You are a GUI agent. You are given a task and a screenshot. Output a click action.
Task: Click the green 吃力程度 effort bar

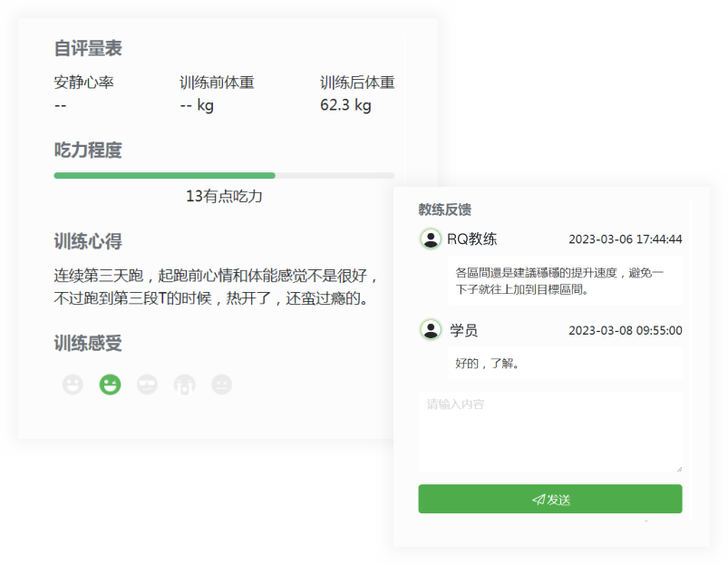coord(164,175)
